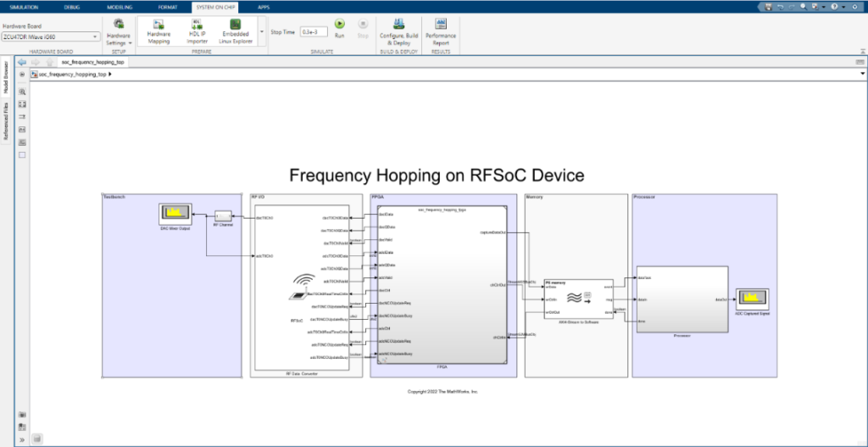
Task: Select the ADC Captured Signal scope block
Action: (x=752, y=299)
